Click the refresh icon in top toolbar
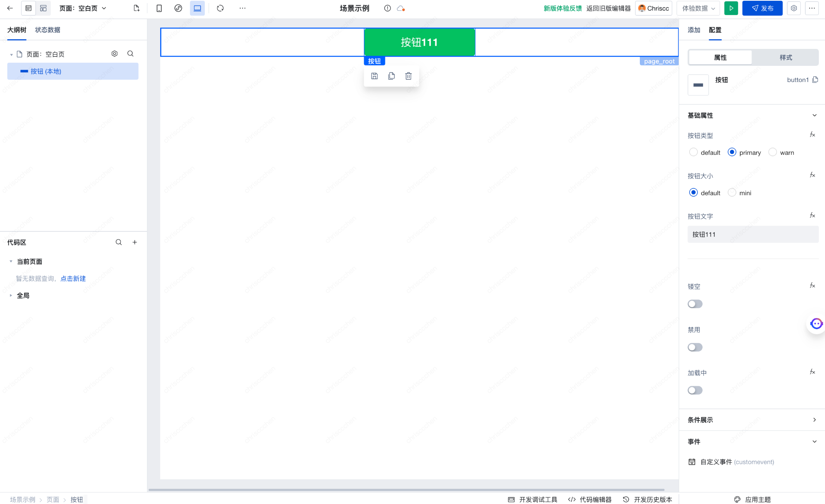 point(220,8)
